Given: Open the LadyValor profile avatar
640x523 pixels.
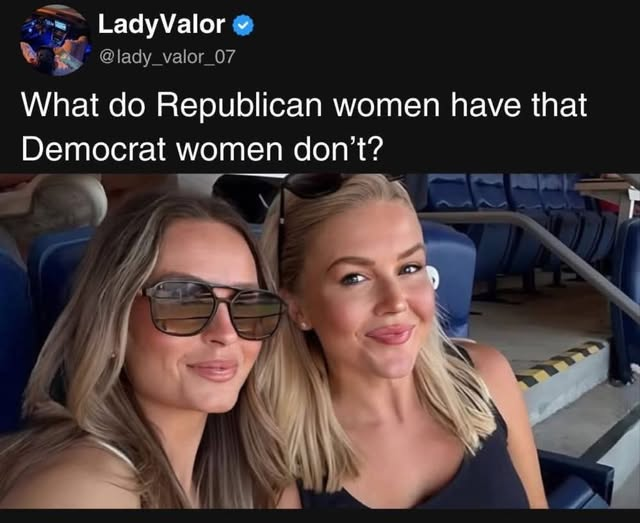Looking at the screenshot, I should pyautogui.click(x=55, y=40).
